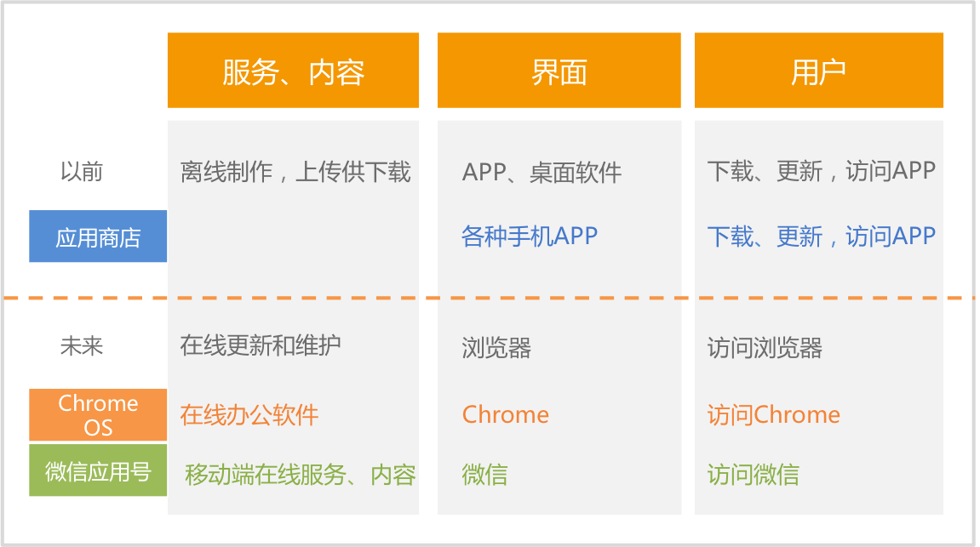Viewport: 980px width, 547px height.
Task: Click the green text 移动端在线服务、内容
Action: click(x=301, y=475)
